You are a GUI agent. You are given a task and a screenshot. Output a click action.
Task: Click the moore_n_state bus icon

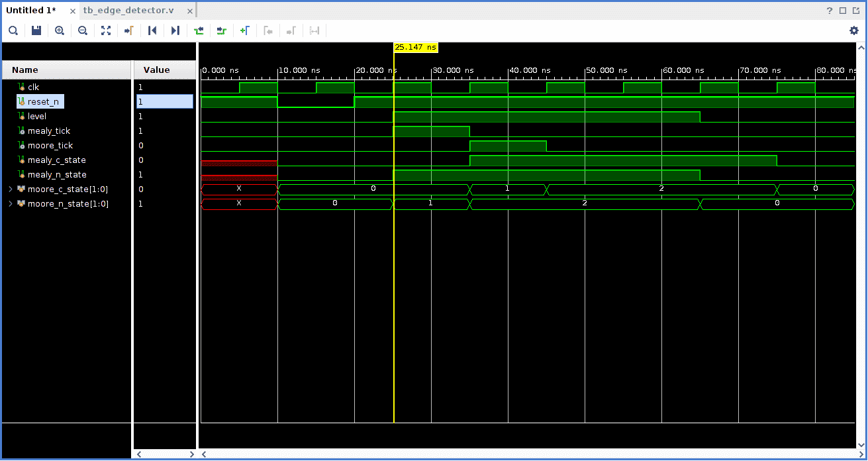point(21,204)
